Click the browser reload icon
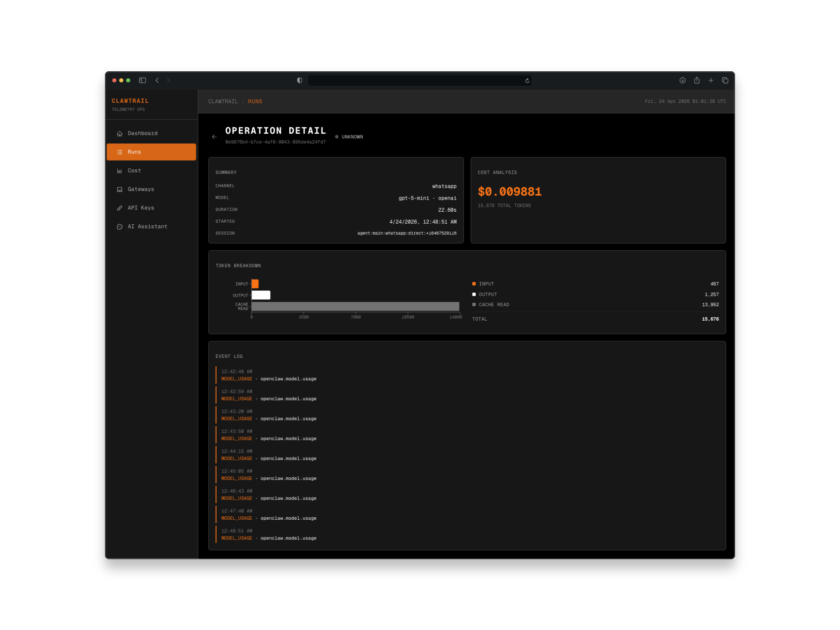The image size is (840, 630). click(x=527, y=80)
